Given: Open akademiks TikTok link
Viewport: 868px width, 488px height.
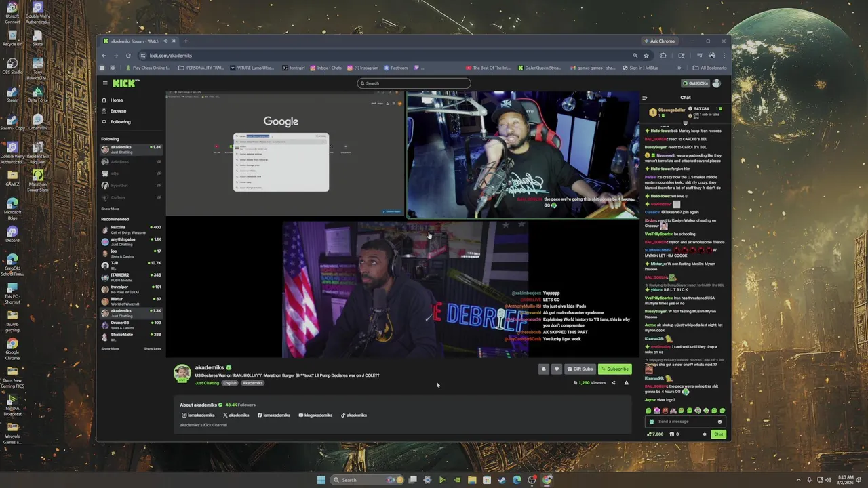Looking at the screenshot, I should [x=354, y=415].
